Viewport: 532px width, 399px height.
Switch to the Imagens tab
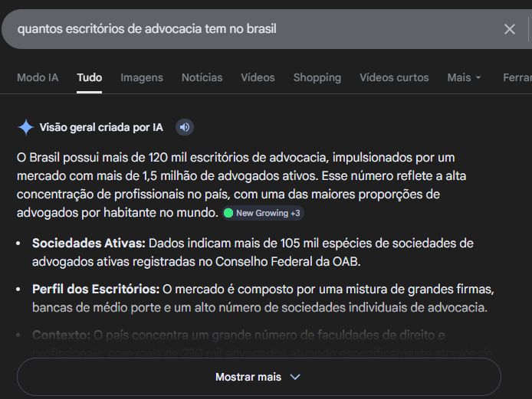tap(142, 77)
